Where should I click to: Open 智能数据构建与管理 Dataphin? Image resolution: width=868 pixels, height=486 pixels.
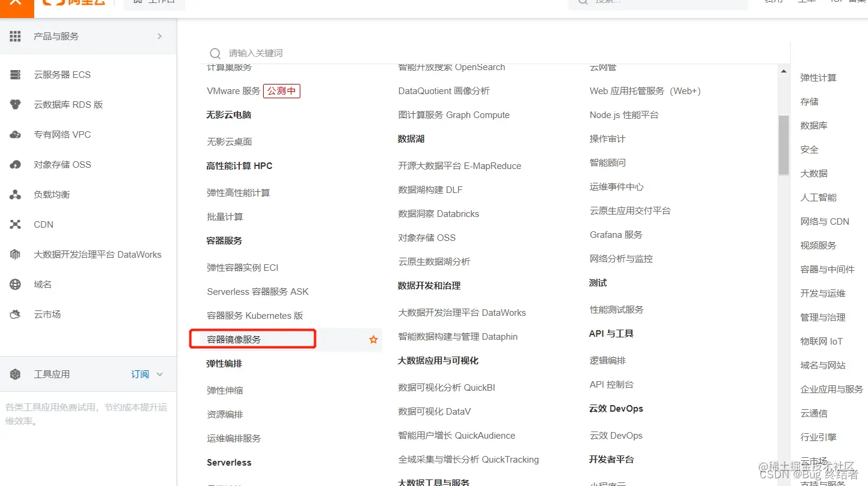pyautogui.click(x=458, y=337)
